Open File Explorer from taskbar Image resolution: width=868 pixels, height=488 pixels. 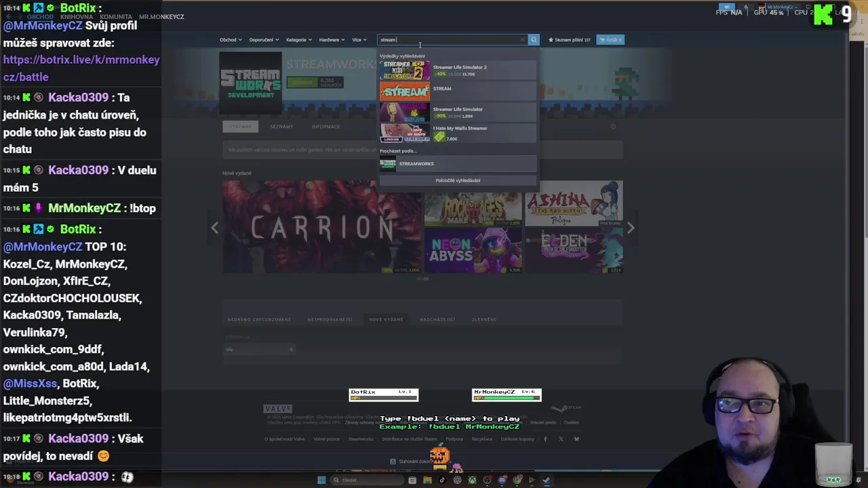(427, 480)
